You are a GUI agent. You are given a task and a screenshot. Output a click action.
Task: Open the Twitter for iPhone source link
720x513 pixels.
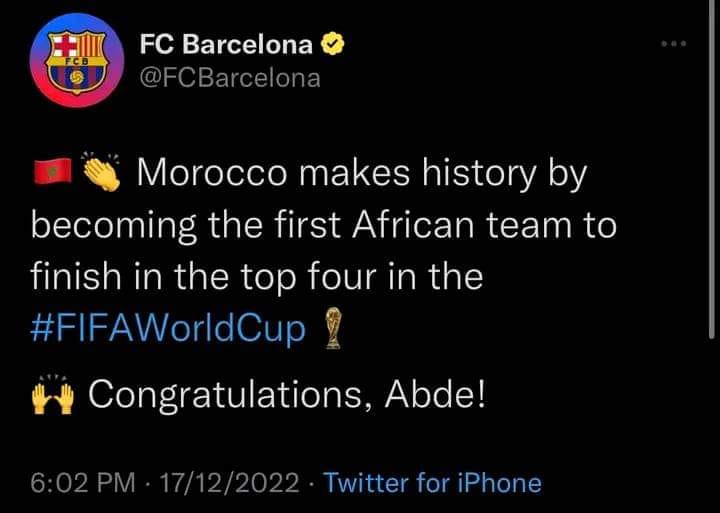click(x=433, y=483)
